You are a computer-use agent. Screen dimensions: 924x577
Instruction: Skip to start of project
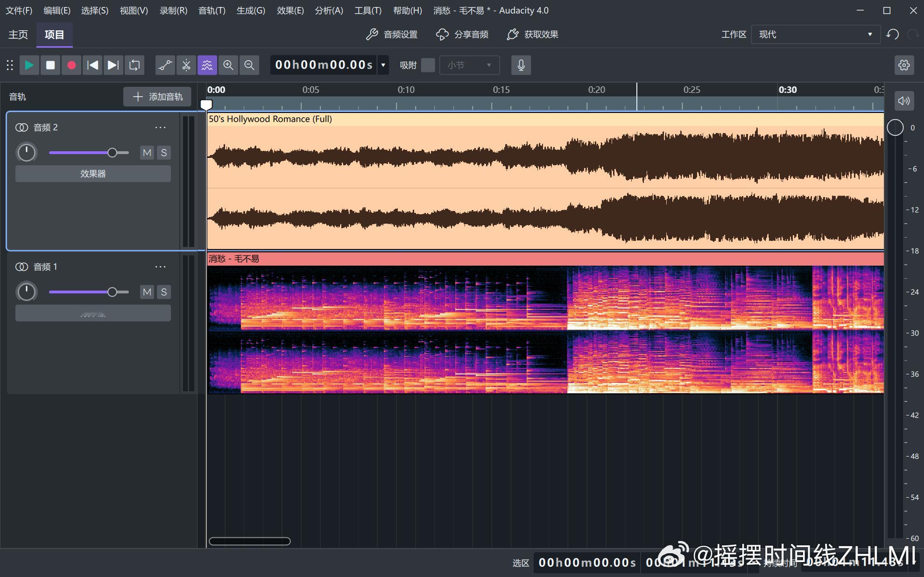click(x=92, y=65)
